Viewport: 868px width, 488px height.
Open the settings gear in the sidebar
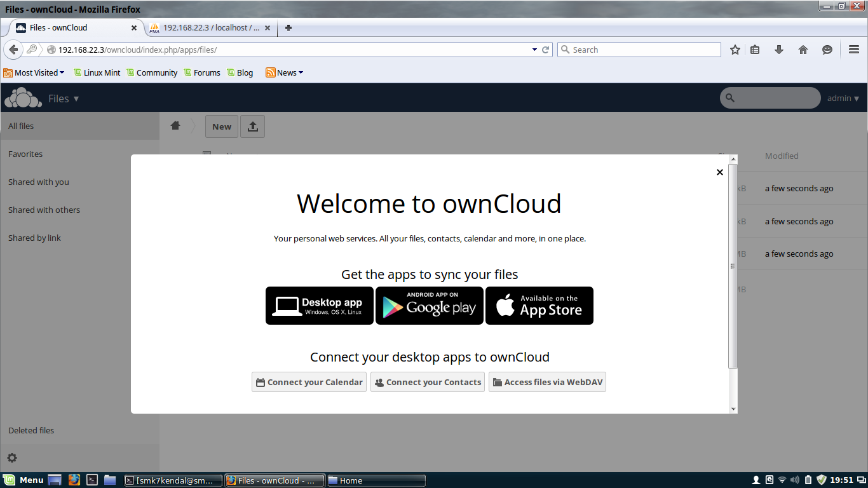[13, 457]
